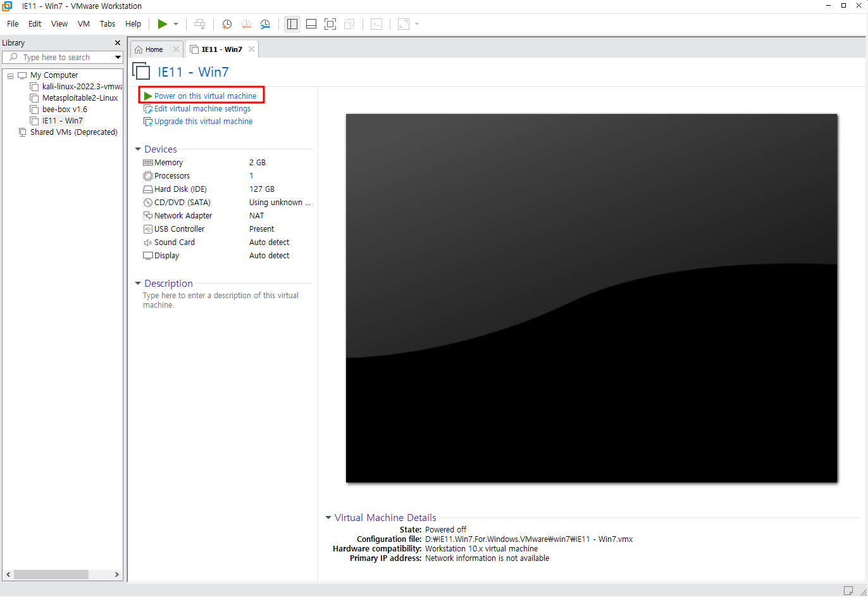Image resolution: width=868 pixels, height=597 pixels.
Task: Select kali-linux-2022.3 VM in library
Action: [x=82, y=87]
